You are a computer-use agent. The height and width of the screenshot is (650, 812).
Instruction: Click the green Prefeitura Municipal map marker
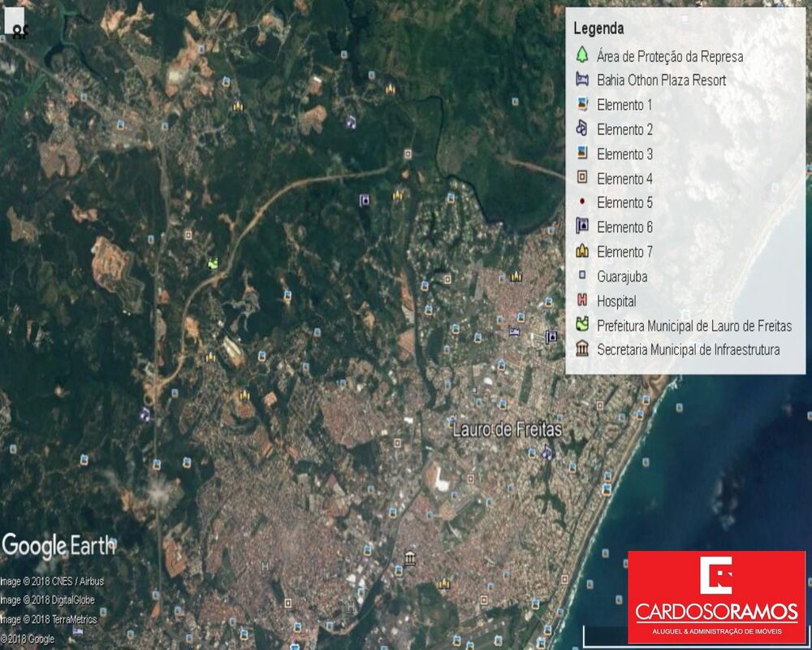tap(212, 262)
